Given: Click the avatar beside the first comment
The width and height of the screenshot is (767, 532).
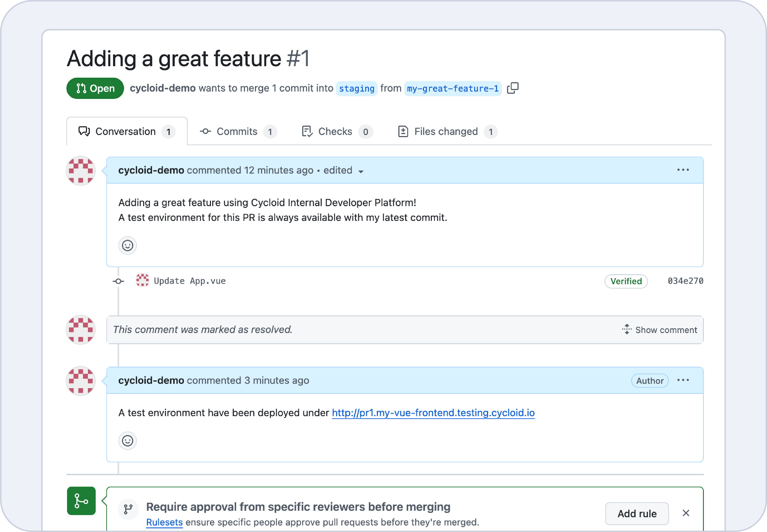Looking at the screenshot, I should pos(81,171).
